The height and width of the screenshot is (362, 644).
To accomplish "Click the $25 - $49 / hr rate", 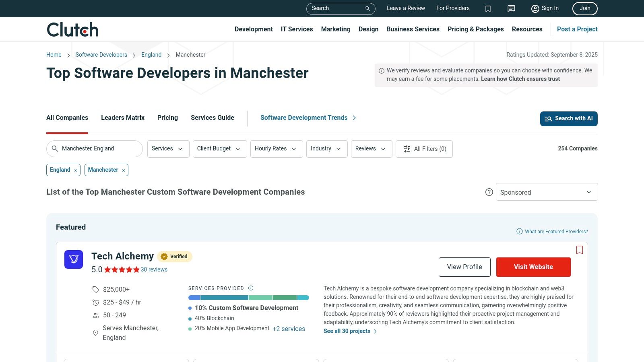I will point(122,302).
